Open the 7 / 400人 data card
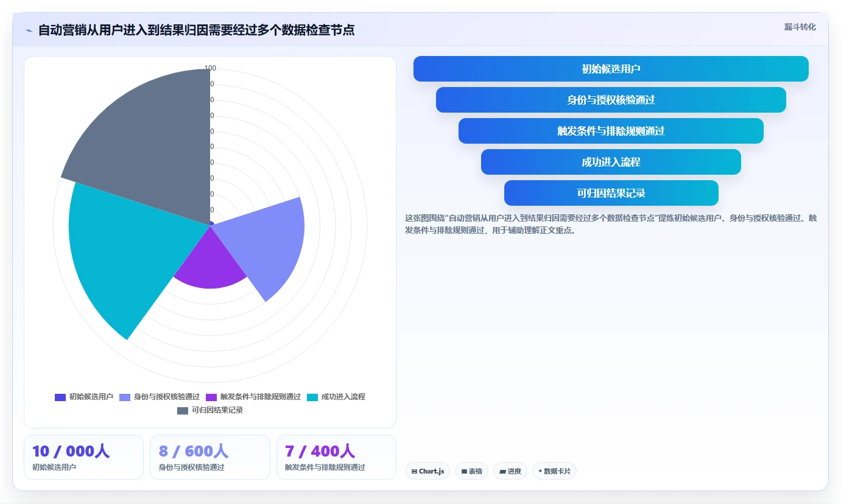841x504 pixels. pos(336,457)
